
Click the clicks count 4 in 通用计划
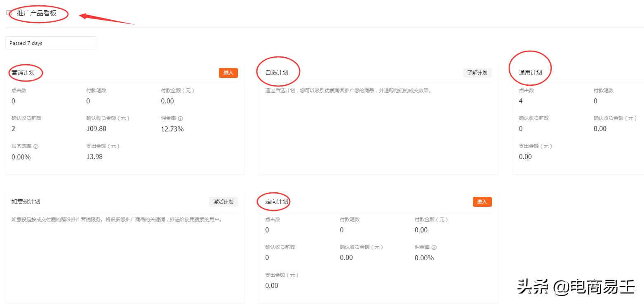coord(520,101)
